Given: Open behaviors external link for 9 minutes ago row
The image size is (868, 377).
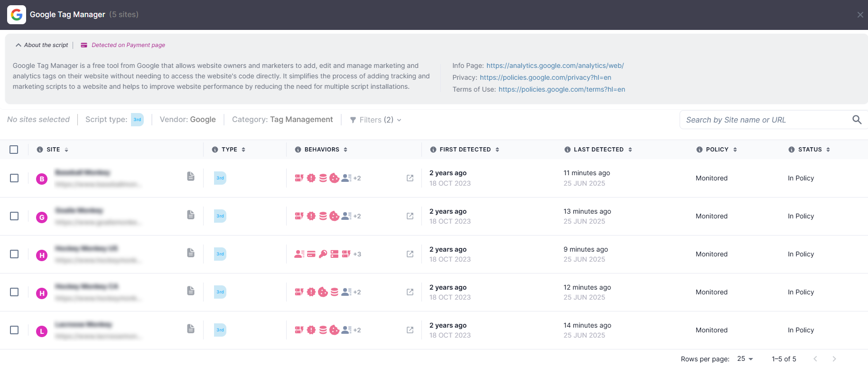Looking at the screenshot, I should 410,254.
